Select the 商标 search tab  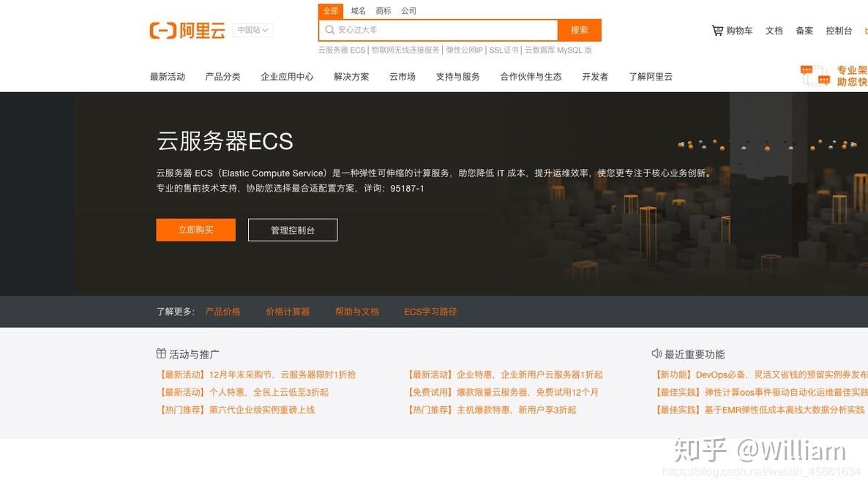point(383,11)
